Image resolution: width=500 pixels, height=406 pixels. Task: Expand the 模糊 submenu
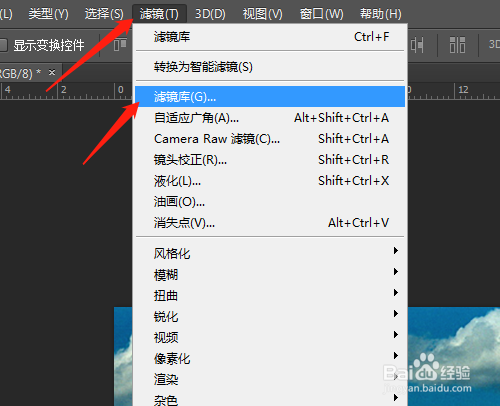(270, 274)
